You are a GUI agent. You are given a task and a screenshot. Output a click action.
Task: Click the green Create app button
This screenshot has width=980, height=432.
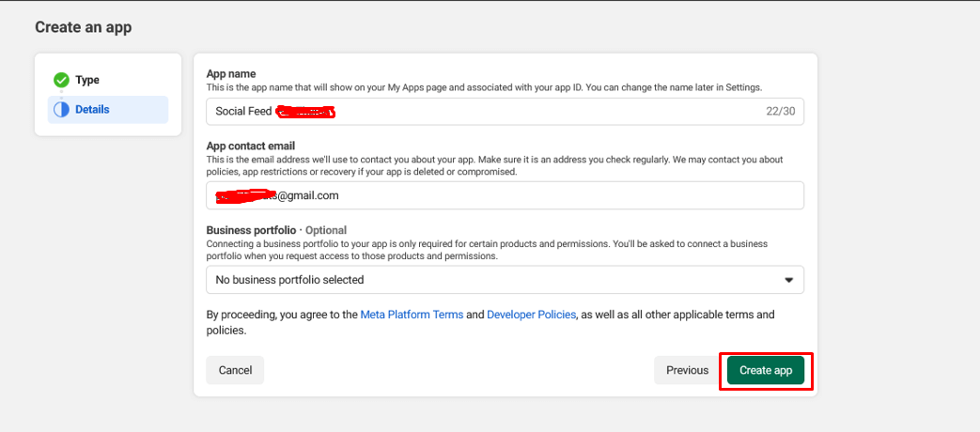pyautogui.click(x=766, y=370)
